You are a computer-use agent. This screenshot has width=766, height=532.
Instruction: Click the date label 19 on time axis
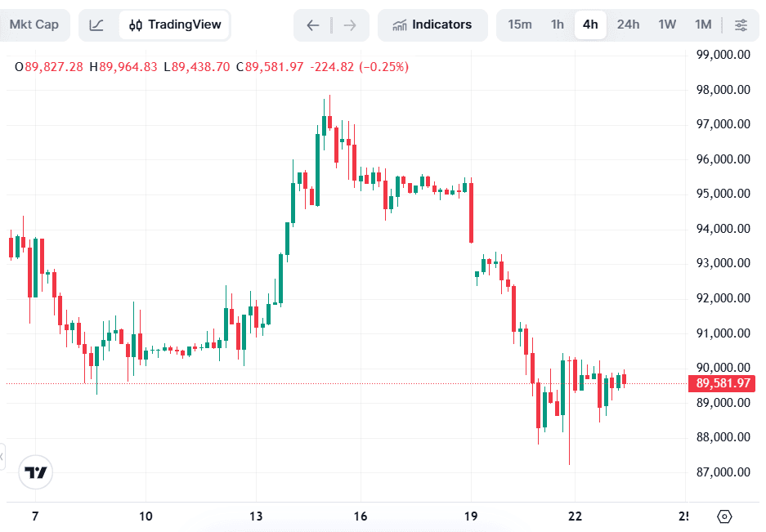[x=470, y=516]
